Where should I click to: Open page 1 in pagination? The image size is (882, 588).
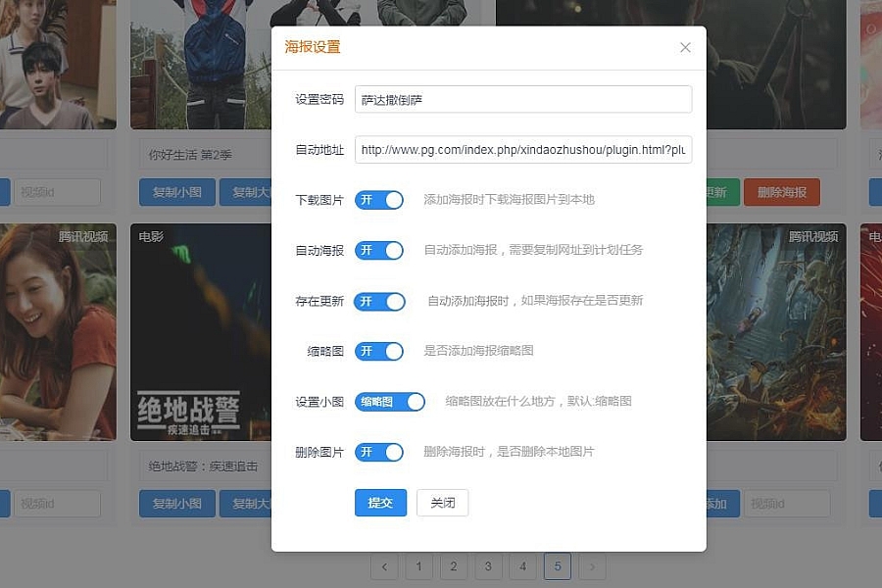point(418,566)
